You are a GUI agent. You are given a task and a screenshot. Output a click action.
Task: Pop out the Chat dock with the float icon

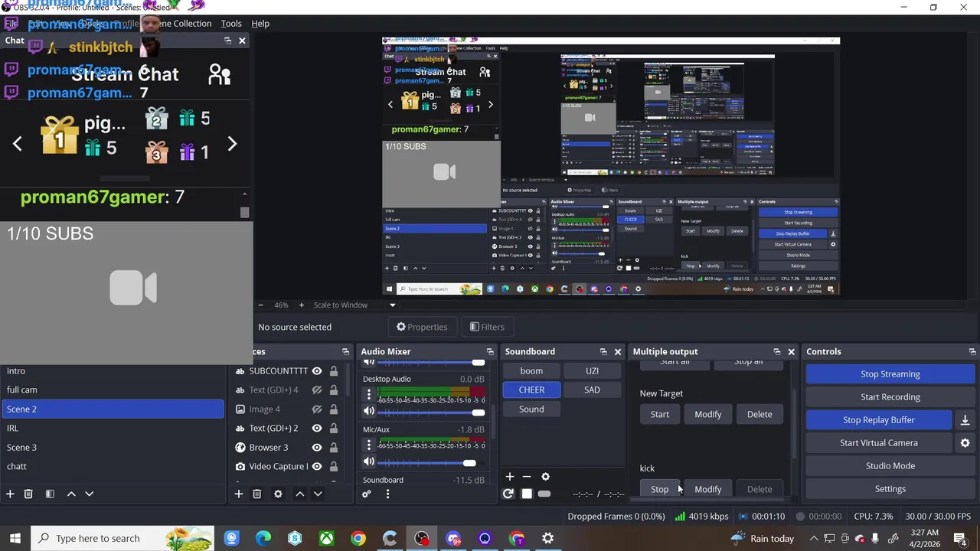point(227,41)
